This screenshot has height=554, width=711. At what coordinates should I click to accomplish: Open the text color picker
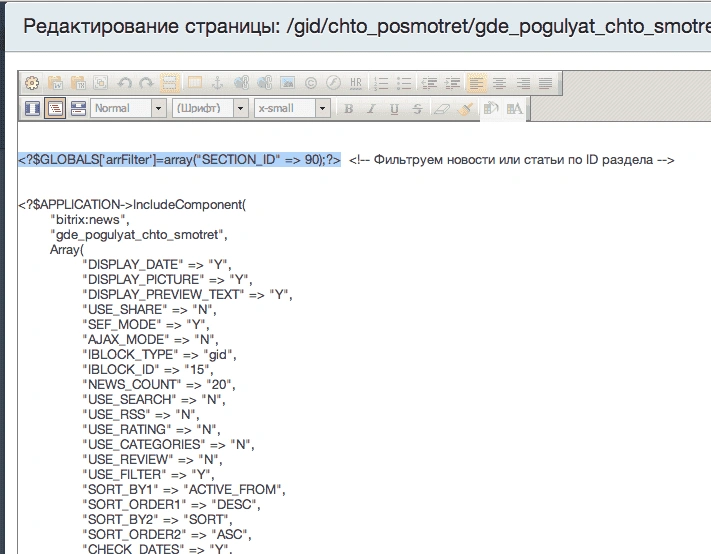pyautogui.click(x=514, y=108)
